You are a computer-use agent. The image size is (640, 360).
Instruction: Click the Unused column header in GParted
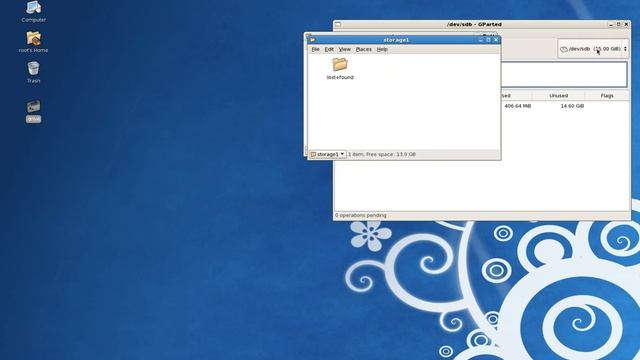click(558, 96)
